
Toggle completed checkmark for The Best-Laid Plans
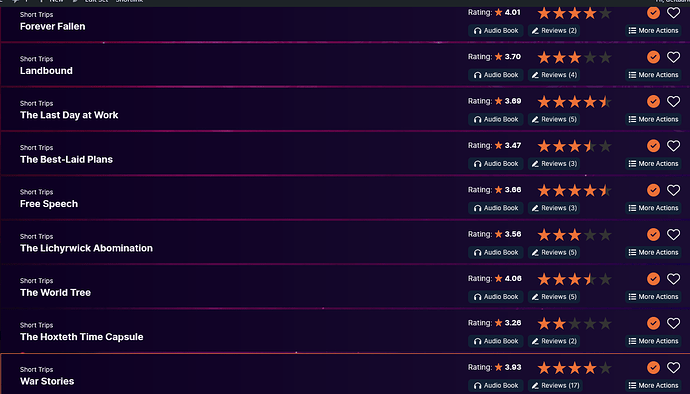point(653,146)
